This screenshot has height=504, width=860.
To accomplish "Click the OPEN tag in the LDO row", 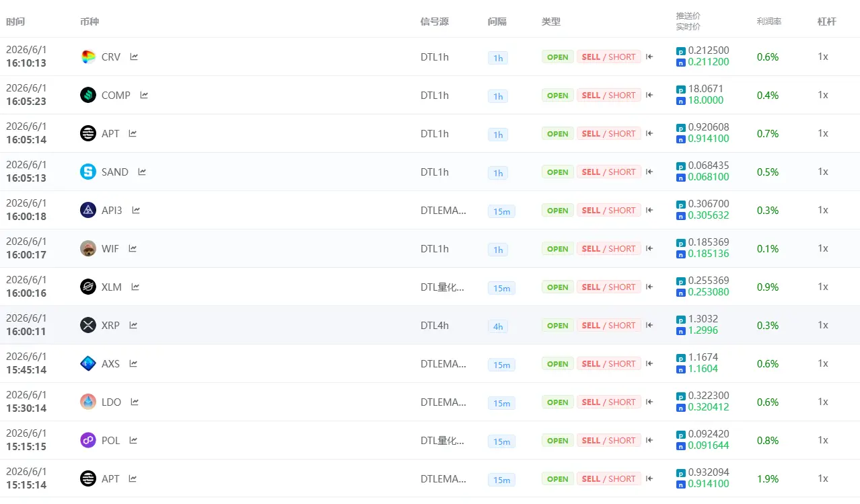I will click(x=558, y=402).
